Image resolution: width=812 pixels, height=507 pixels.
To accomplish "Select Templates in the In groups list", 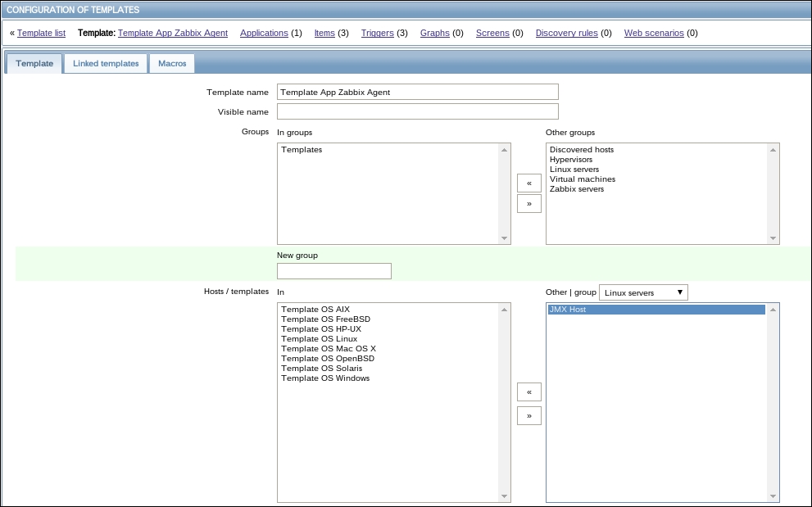I will 302,150.
